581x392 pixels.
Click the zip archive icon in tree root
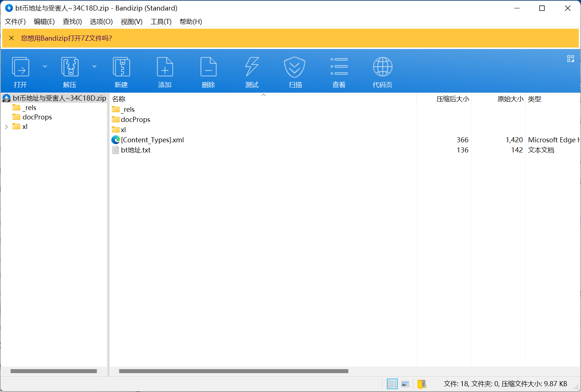coord(7,98)
